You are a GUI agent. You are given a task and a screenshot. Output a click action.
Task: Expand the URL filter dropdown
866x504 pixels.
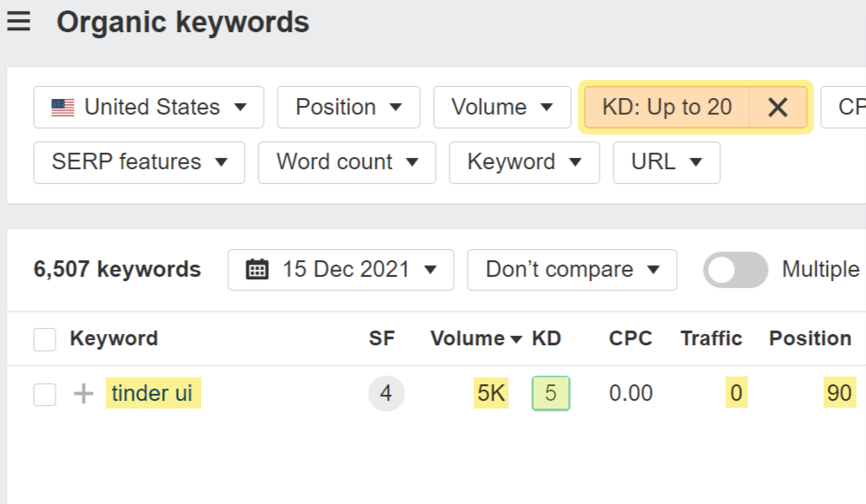[x=666, y=162]
